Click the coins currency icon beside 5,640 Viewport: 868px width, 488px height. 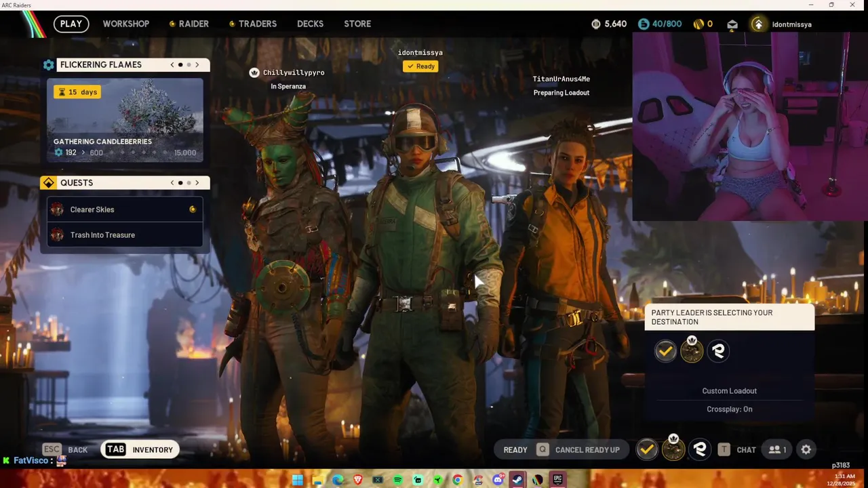[x=596, y=24]
